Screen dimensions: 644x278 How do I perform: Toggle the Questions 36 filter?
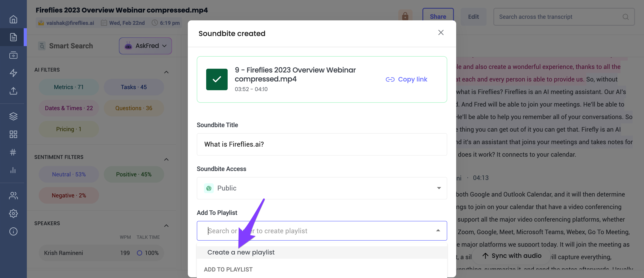pos(134,108)
